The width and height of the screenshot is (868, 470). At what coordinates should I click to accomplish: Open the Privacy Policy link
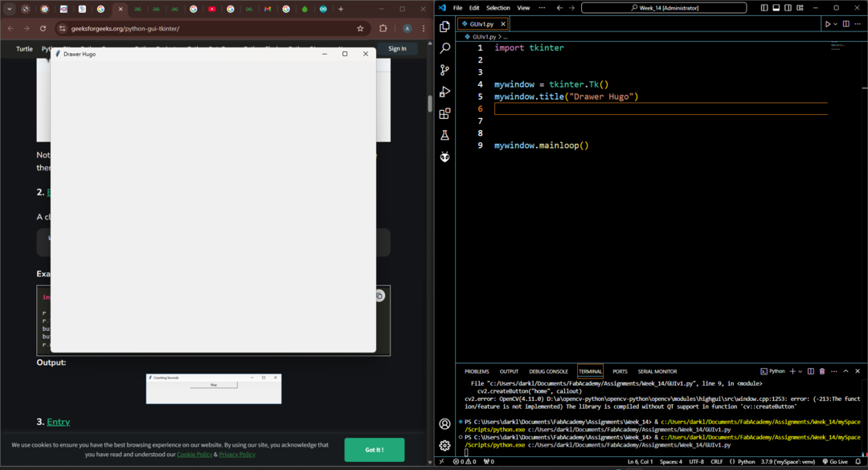[x=237, y=455]
